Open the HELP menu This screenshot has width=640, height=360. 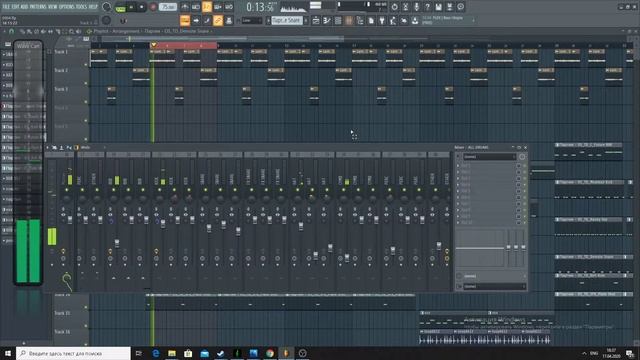pyautogui.click(x=93, y=7)
